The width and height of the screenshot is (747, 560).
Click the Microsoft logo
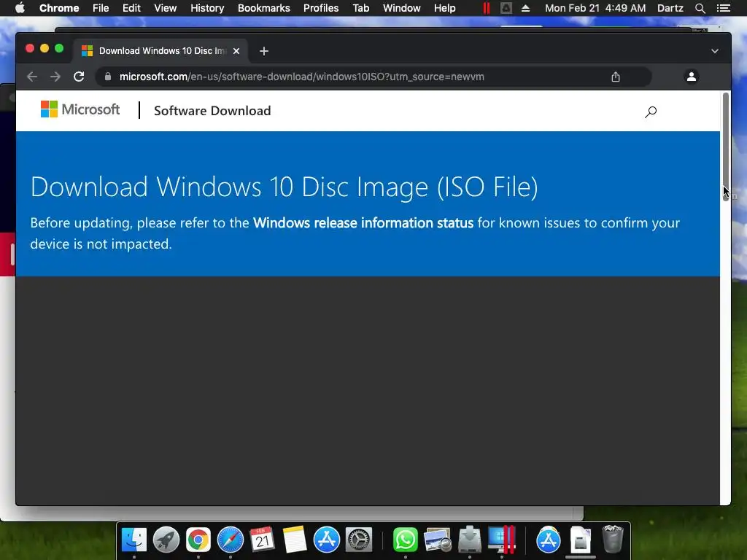[x=80, y=109]
